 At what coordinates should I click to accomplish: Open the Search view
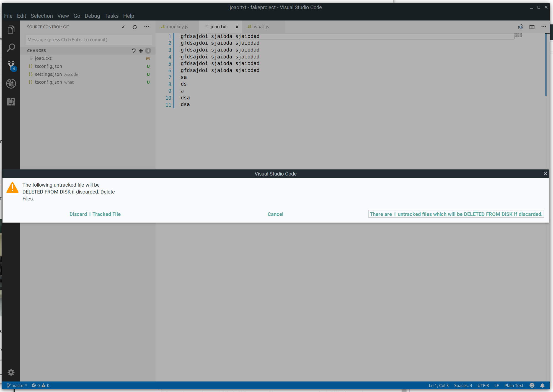(11, 48)
